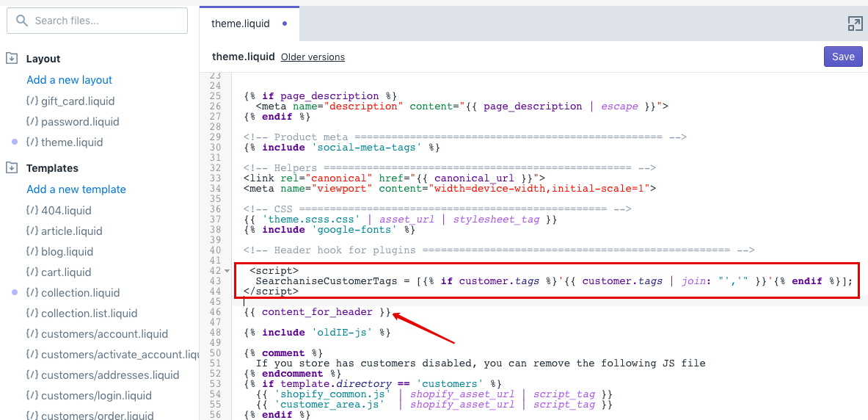Screen dimensions: 868x420
Task: Open 404.liquid template
Action: click(x=67, y=210)
